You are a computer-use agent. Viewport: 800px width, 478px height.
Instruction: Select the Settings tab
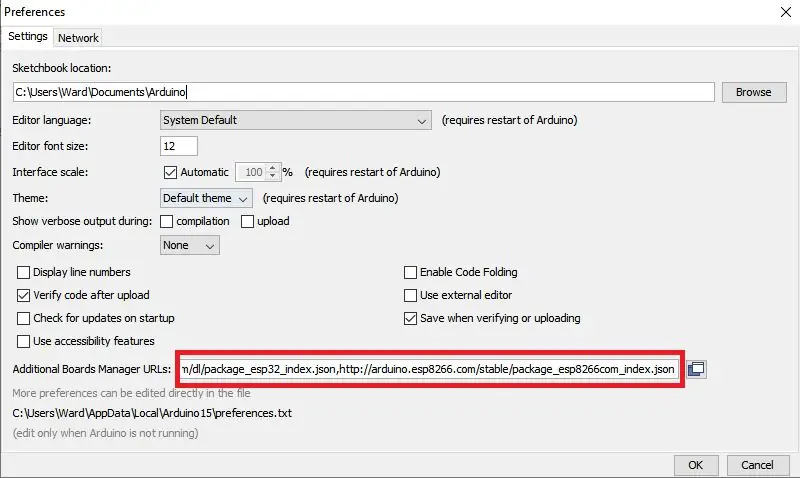28,36
